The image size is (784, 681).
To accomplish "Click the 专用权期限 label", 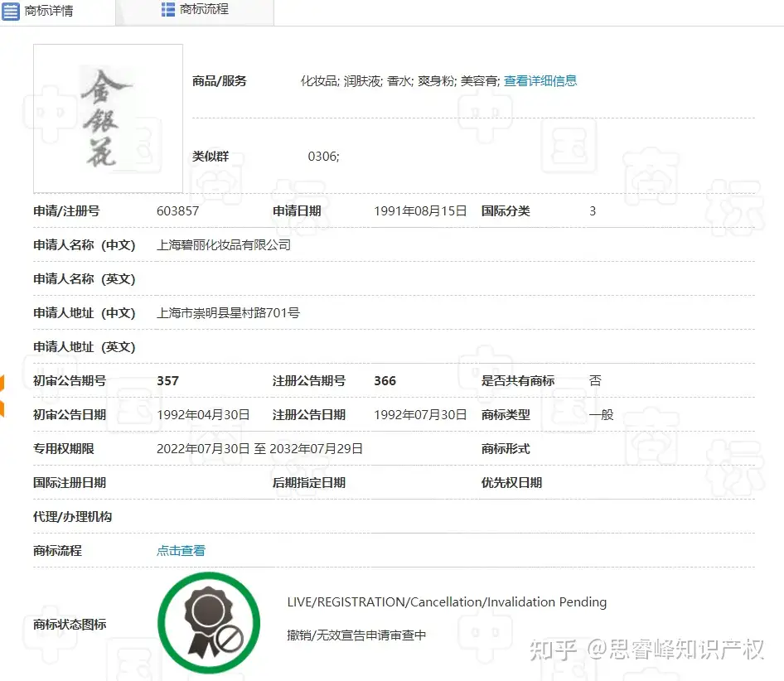I will coord(64,449).
